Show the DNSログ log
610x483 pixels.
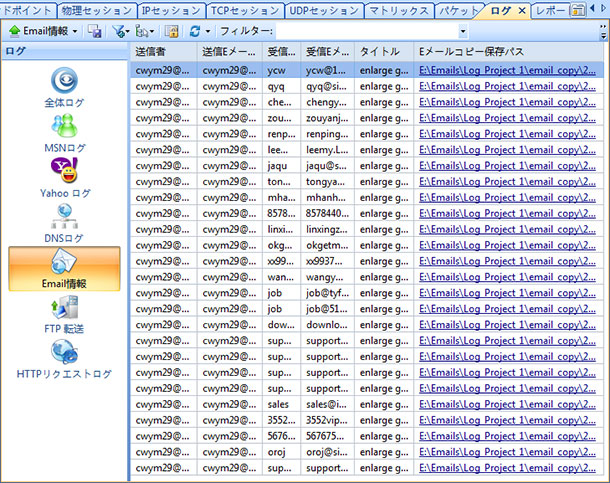65,223
